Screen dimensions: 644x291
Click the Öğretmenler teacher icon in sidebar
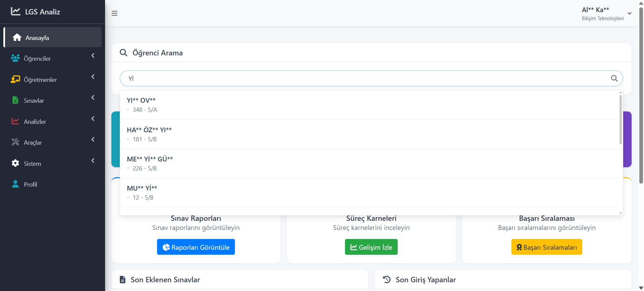pos(15,80)
